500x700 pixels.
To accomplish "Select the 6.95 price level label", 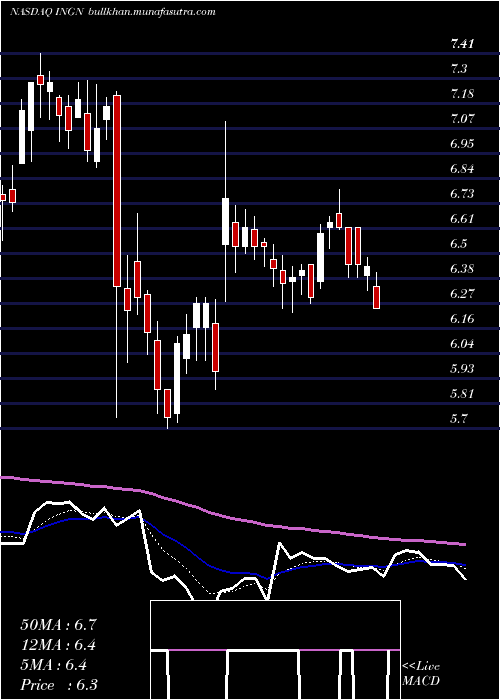I will (x=462, y=144).
